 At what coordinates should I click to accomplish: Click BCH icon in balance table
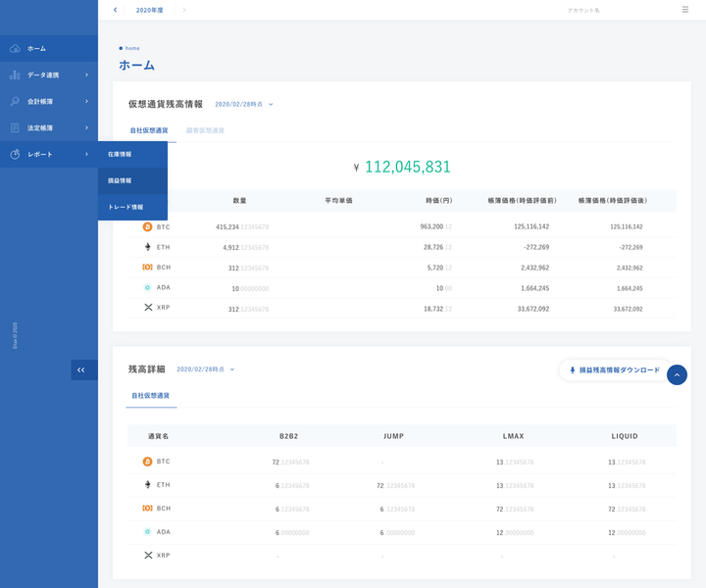[147, 268]
